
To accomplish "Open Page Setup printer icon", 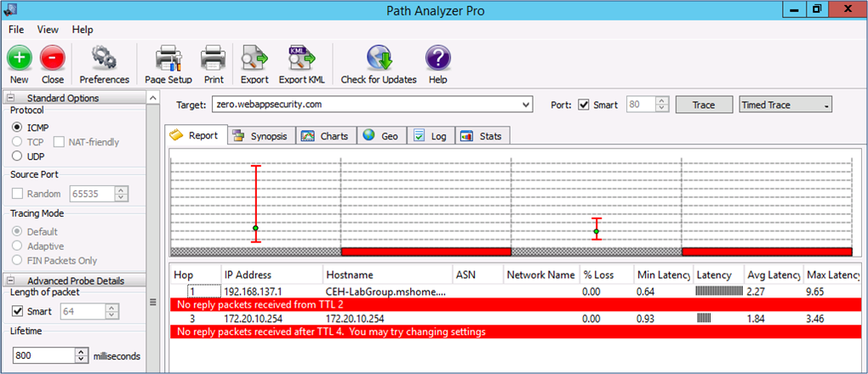I will 168,58.
